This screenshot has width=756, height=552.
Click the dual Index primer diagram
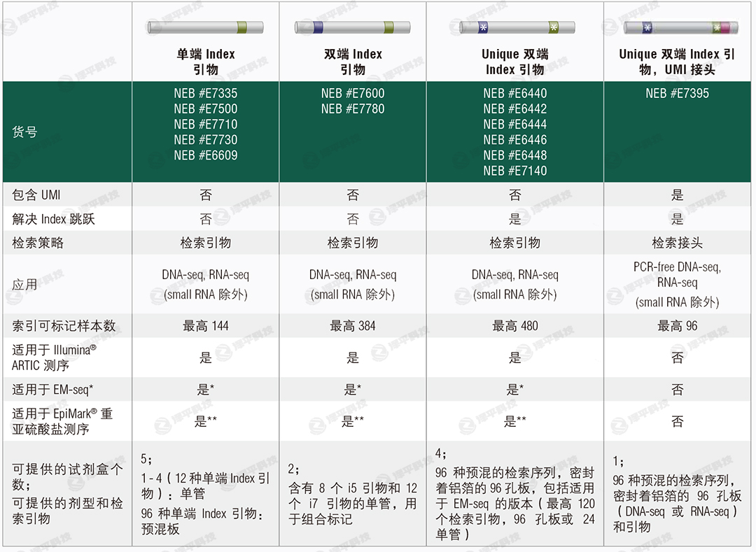click(x=353, y=28)
